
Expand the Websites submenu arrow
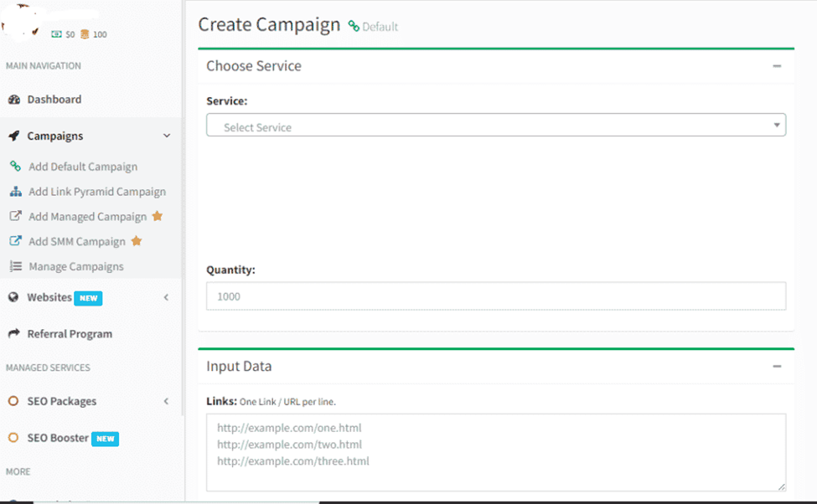[x=166, y=297]
